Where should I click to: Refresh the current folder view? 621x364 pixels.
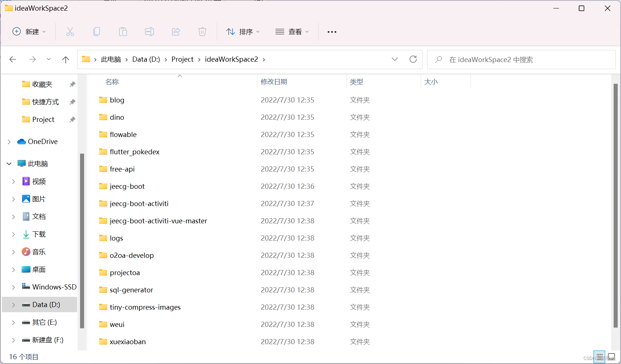pyautogui.click(x=413, y=59)
